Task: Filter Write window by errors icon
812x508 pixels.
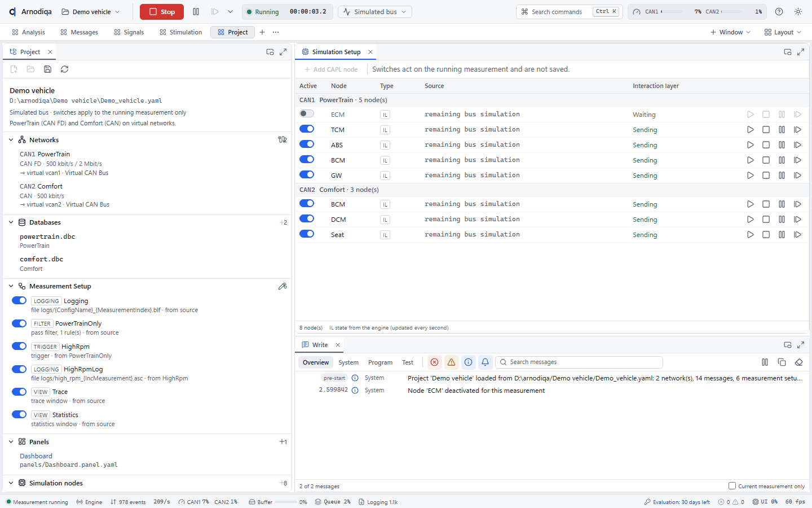Action: [434, 362]
